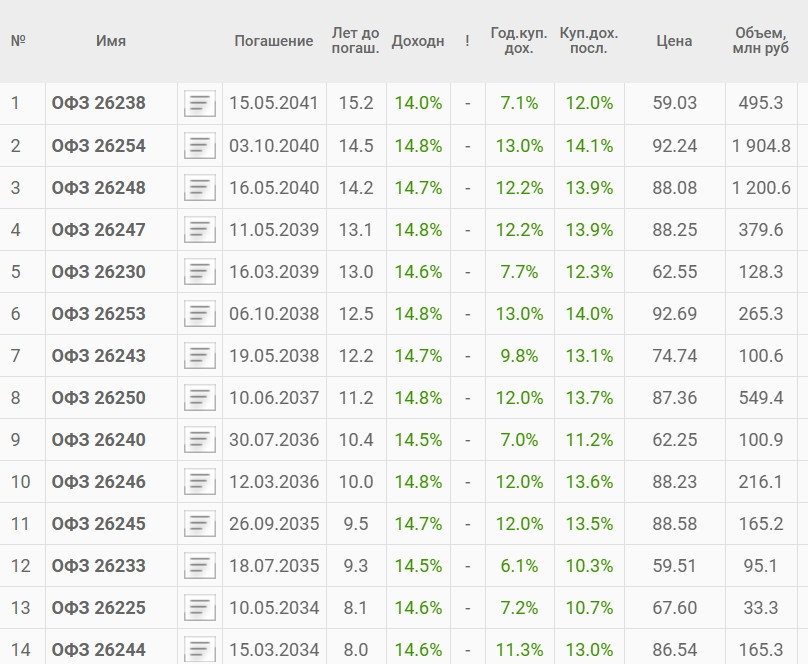Open bond link ОФЗ 26250

pyautogui.click(x=98, y=398)
